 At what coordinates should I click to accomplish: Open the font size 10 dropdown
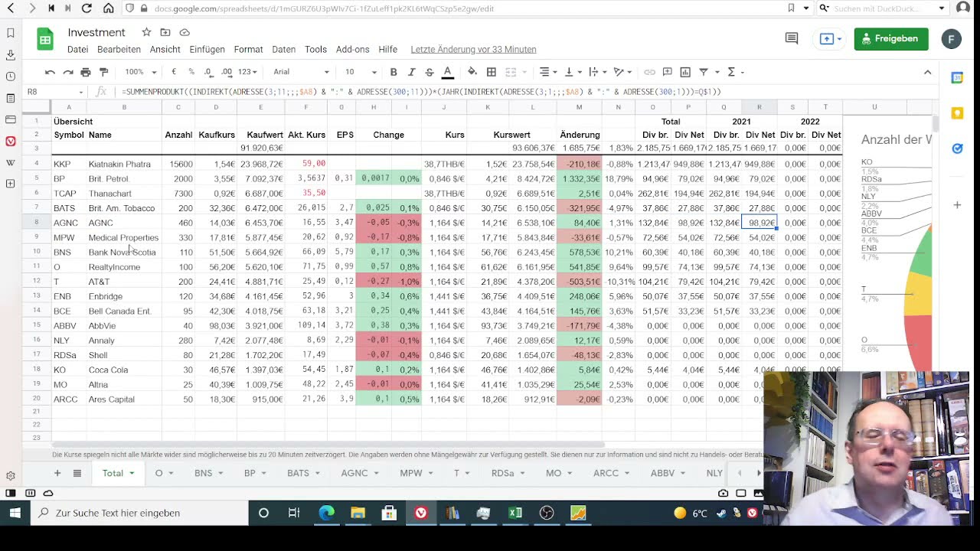coord(361,72)
